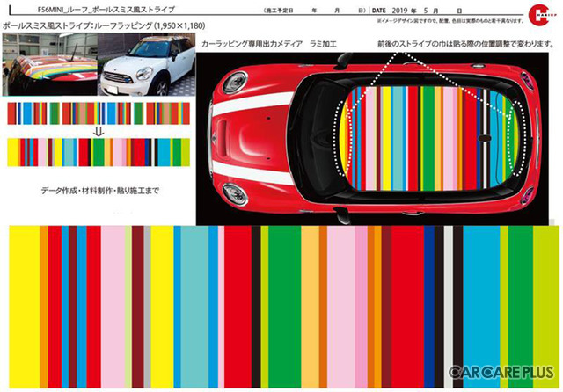Click the antenna dot on the striped roof
This screenshot has height=392, width=563.
(x=485, y=140)
